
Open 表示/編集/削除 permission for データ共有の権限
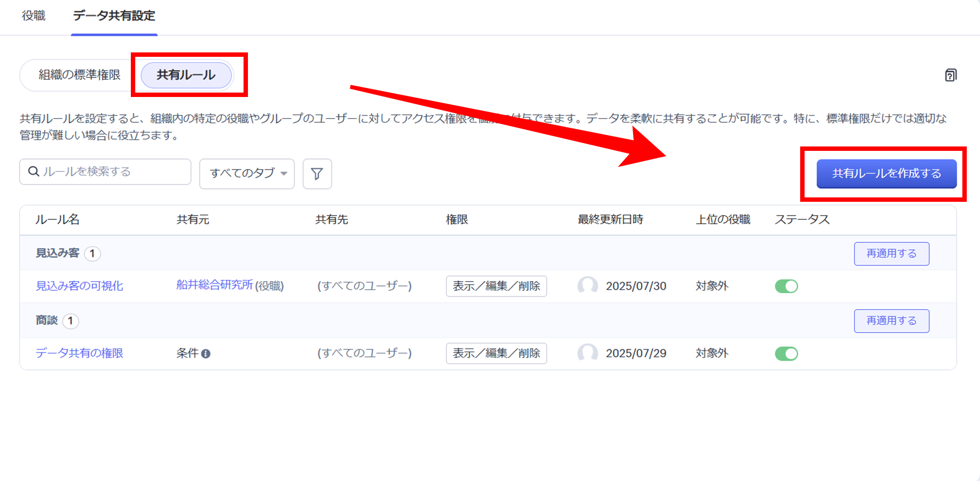pos(496,353)
